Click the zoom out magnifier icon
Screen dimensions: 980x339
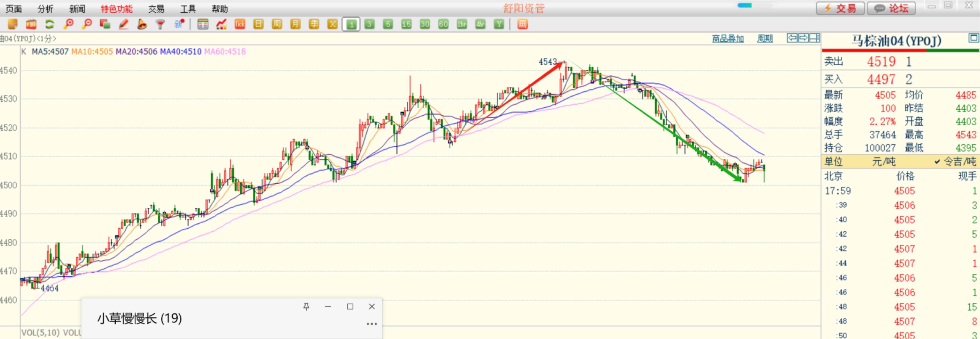tap(87, 24)
